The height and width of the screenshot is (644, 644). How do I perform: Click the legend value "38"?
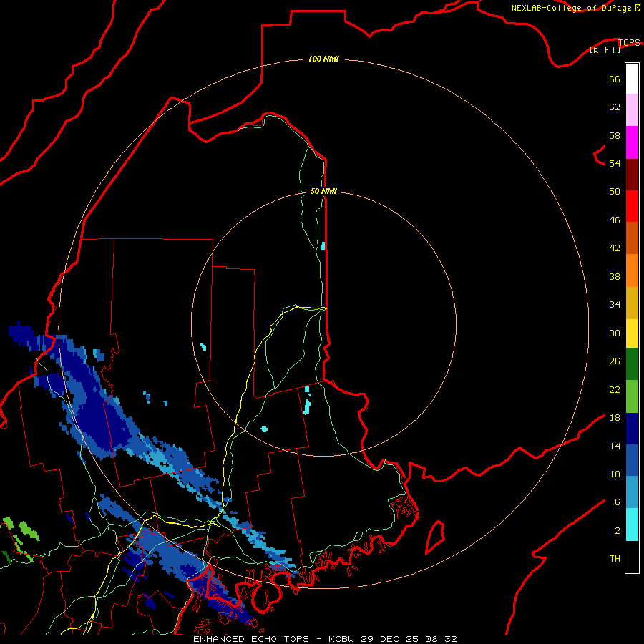coord(615,276)
